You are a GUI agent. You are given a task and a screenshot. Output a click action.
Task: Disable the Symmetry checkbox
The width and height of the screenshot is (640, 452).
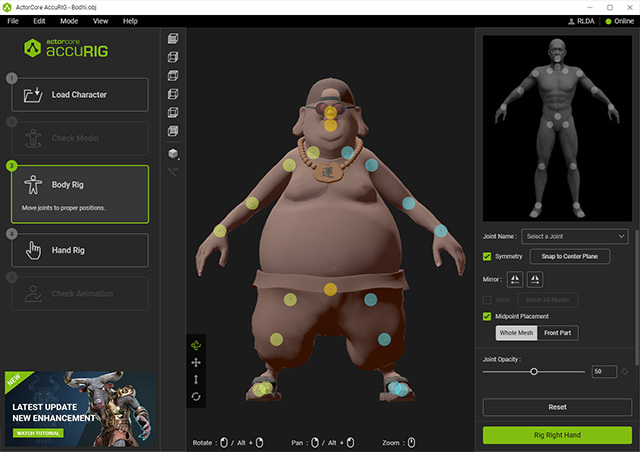coord(487,257)
